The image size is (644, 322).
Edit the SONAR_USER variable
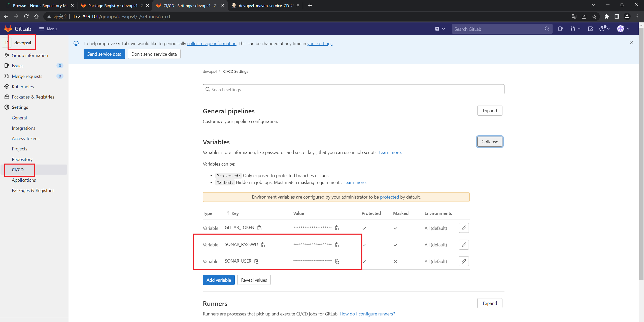pyautogui.click(x=464, y=261)
